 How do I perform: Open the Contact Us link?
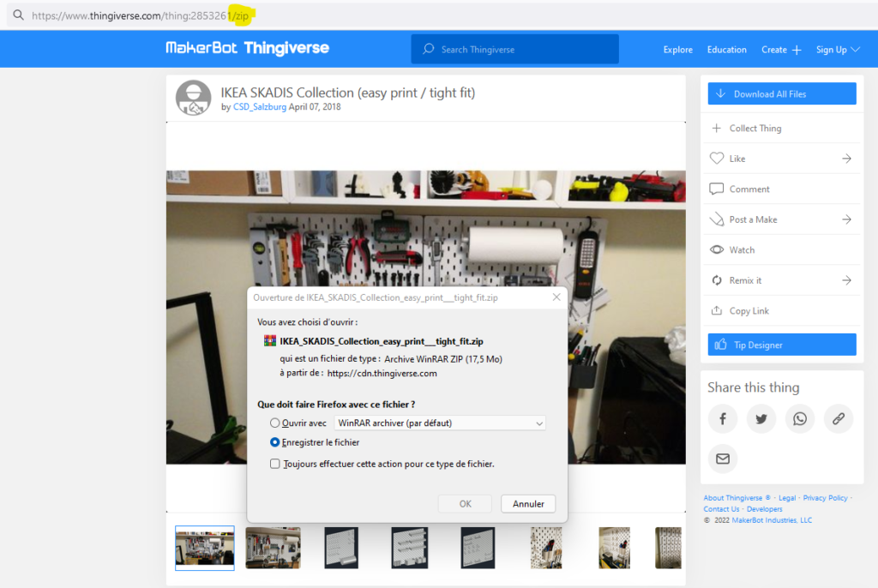click(x=721, y=509)
